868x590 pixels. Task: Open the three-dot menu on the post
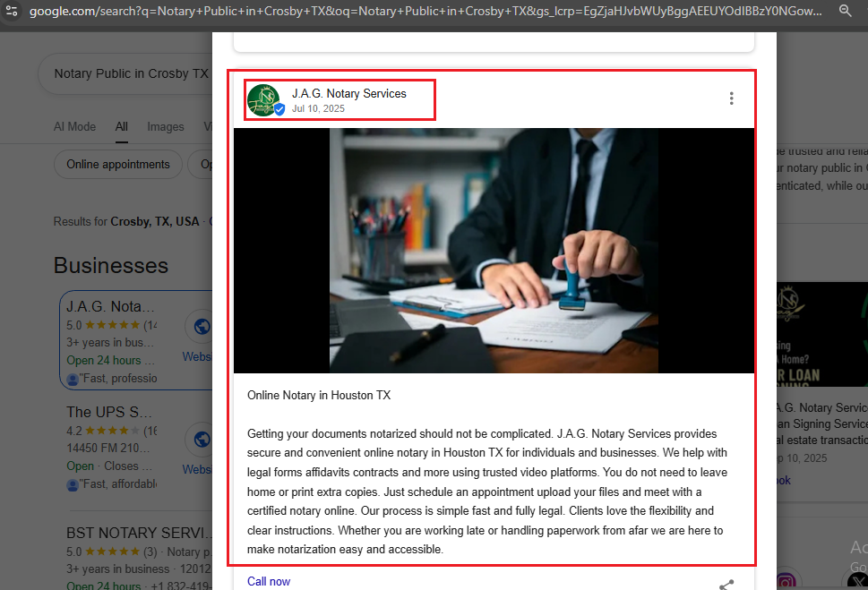pos(731,98)
